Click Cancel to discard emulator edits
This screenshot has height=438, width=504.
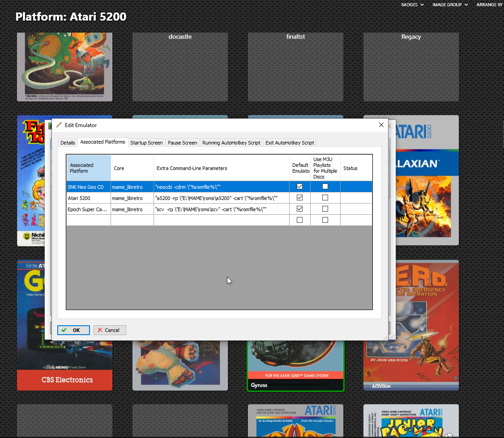point(110,330)
